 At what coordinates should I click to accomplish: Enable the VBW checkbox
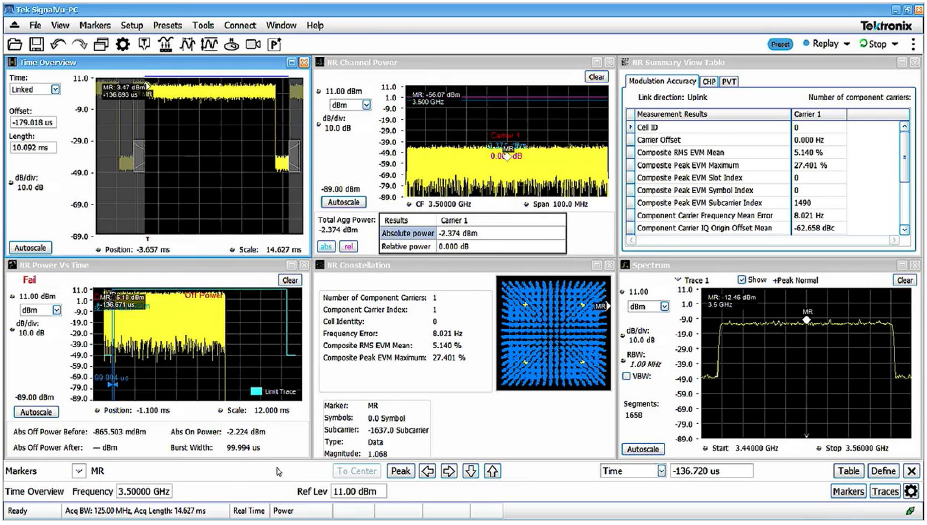(626, 377)
